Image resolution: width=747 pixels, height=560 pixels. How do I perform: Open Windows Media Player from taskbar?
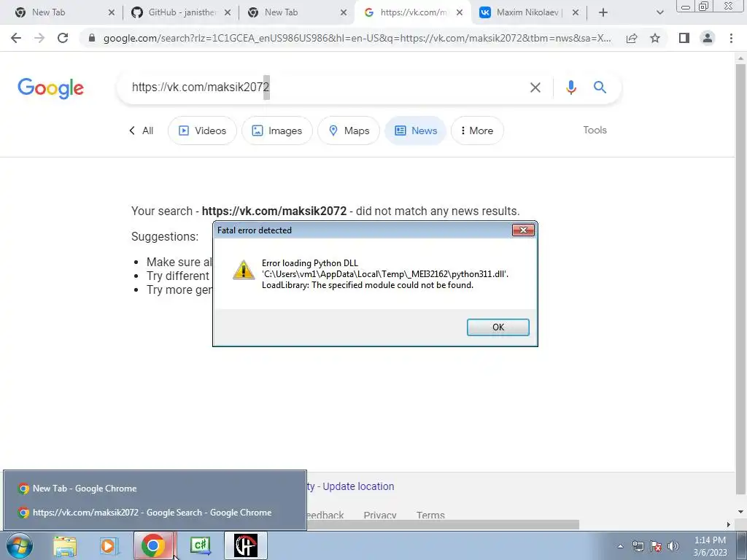point(109,545)
